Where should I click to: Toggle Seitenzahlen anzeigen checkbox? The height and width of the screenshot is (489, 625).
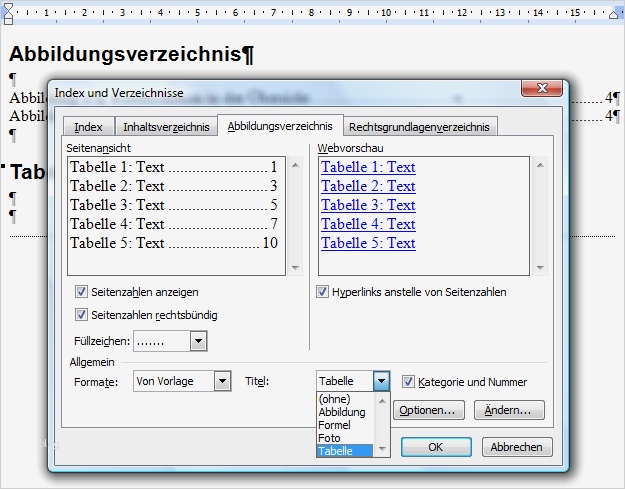point(81,292)
